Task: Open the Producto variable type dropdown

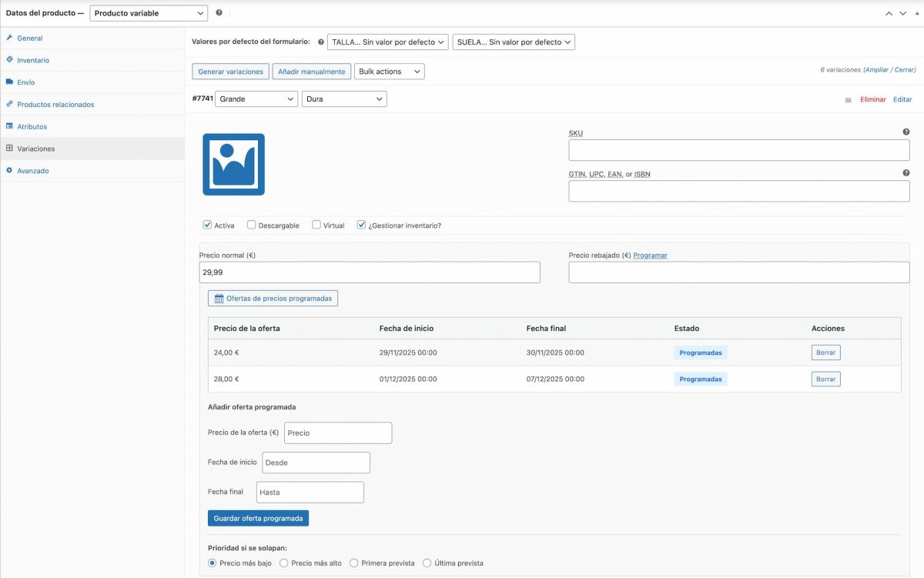Action: click(x=149, y=12)
